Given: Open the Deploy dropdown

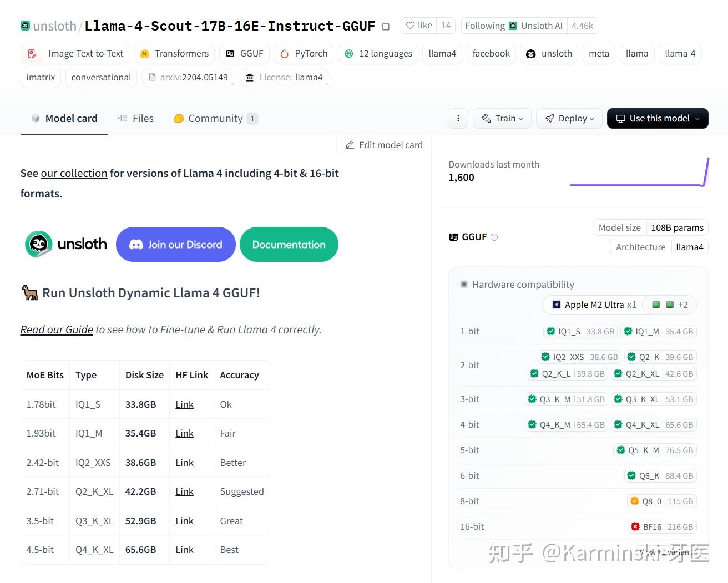Looking at the screenshot, I should pos(569,118).
